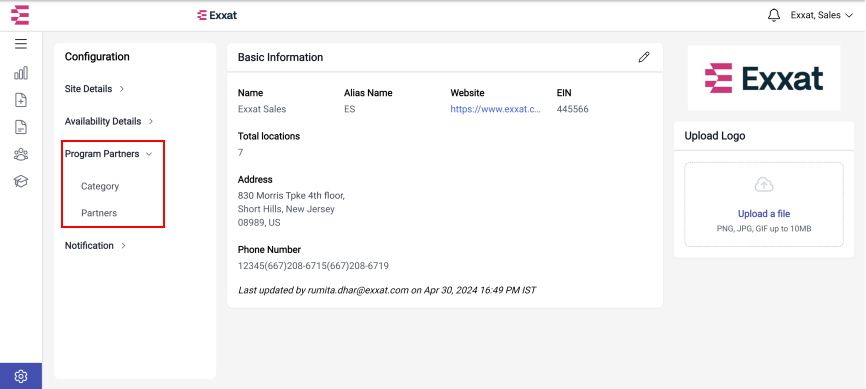This screenshot has height=389, width=866.
Task: Expand the Notification section
Action: click(96, 245)
